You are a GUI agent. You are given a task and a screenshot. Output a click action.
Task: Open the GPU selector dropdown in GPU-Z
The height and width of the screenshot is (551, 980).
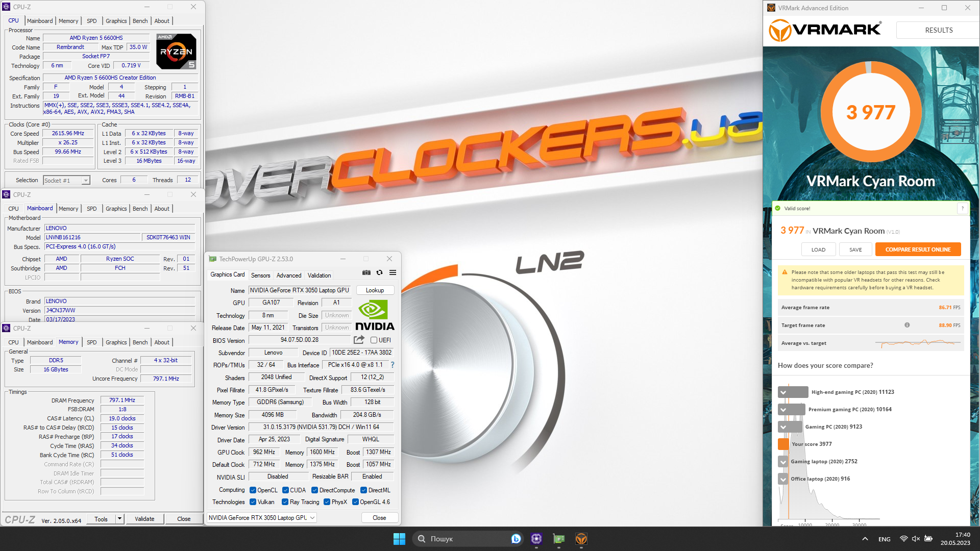coord(262,517)
